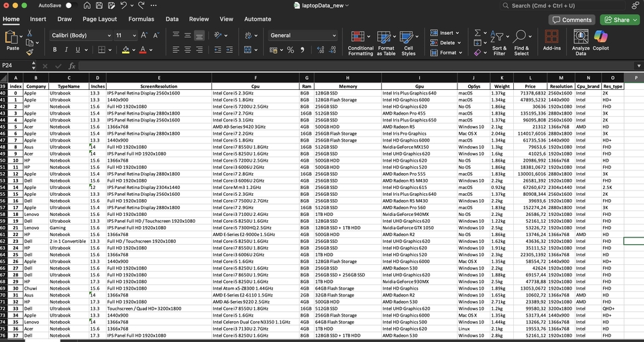Screen dimensions: 644x342
Task: Apply Comma Style format
Action: click(x=303, y=50)
